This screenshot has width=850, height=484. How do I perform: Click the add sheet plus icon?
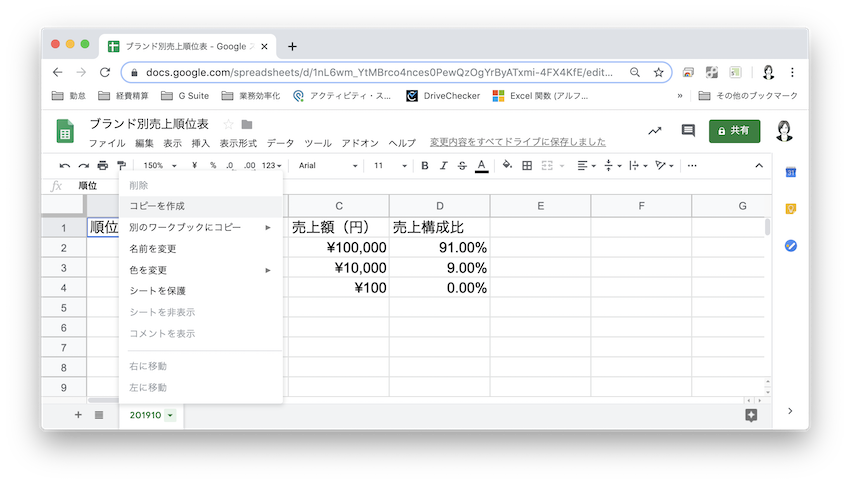tap(78, 415)
